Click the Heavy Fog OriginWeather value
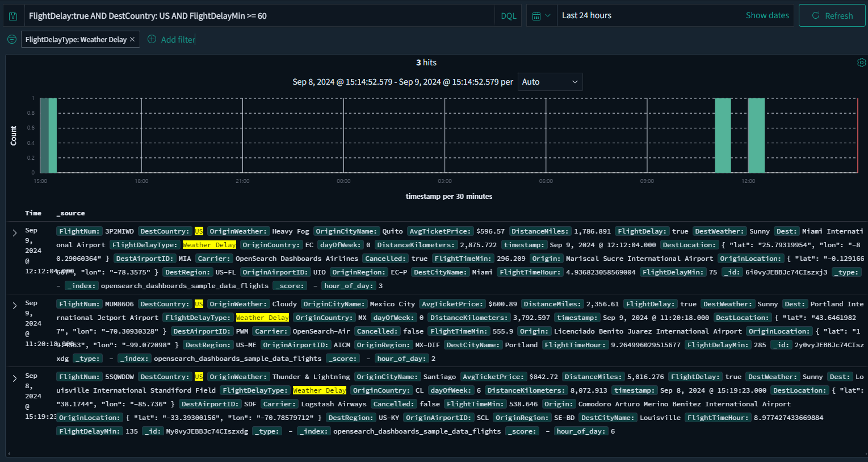The width and height of the screenshot is (868, 462). (x=291, y=231)
